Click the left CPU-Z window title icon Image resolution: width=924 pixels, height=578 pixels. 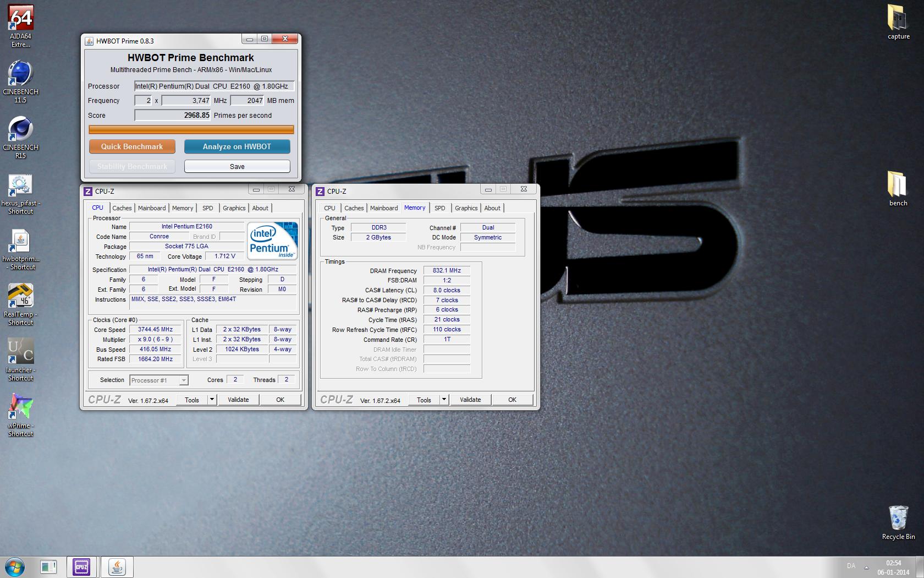click(88, 191)
